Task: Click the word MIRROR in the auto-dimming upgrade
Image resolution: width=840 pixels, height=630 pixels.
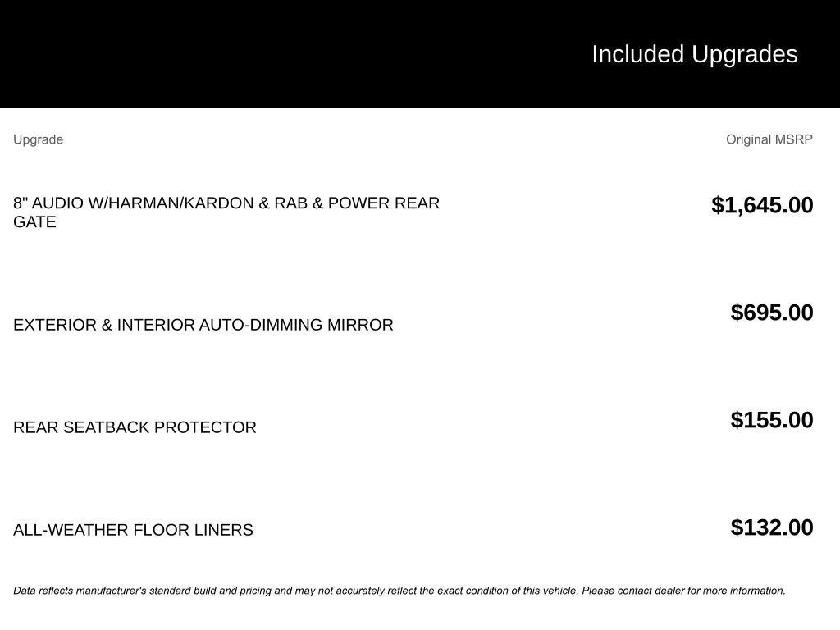Action: tap(360, 325)
